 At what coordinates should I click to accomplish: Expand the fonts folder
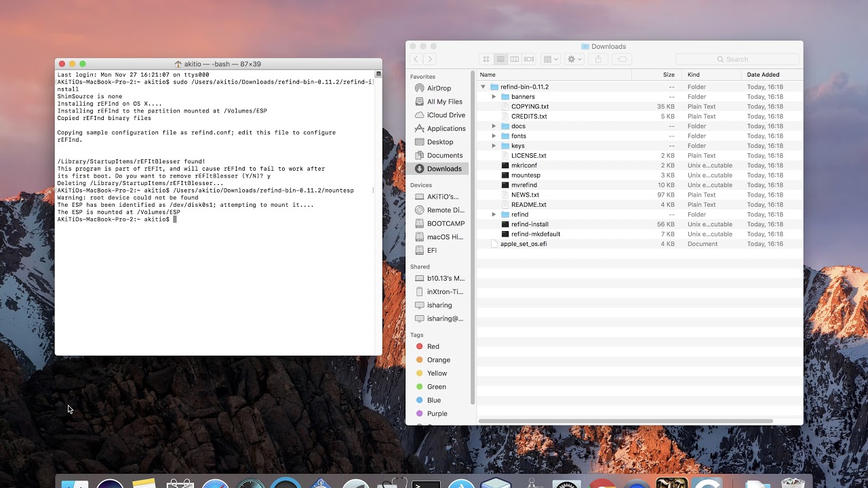494,136
